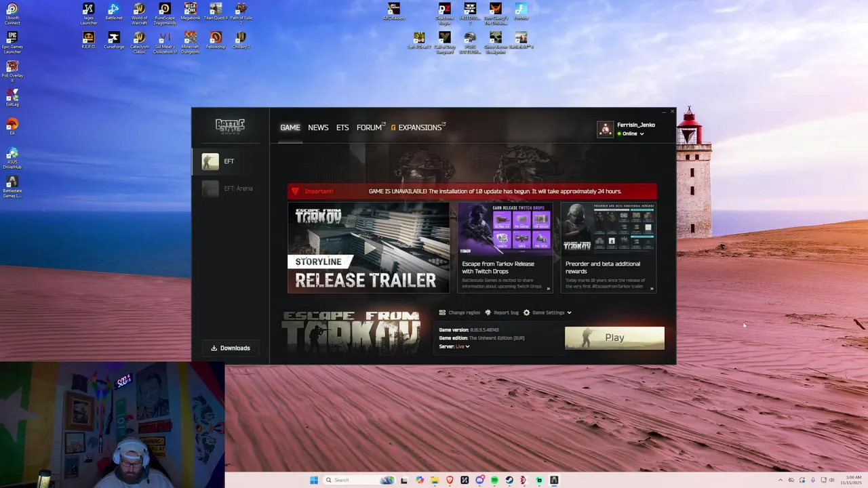Viewport: 868px width, 488px height.
Task: Open Jagex Launcher desktop shortcut
Action: 88,14
